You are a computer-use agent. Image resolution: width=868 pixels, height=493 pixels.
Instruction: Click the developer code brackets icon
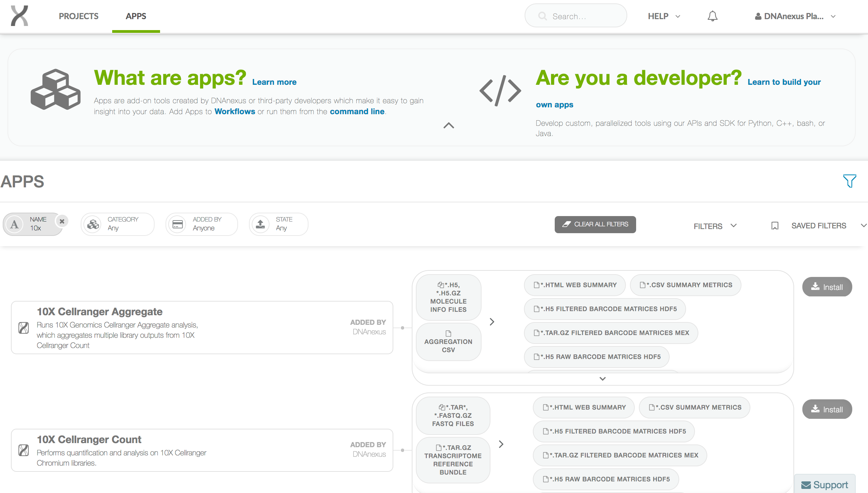coord(500,91)
